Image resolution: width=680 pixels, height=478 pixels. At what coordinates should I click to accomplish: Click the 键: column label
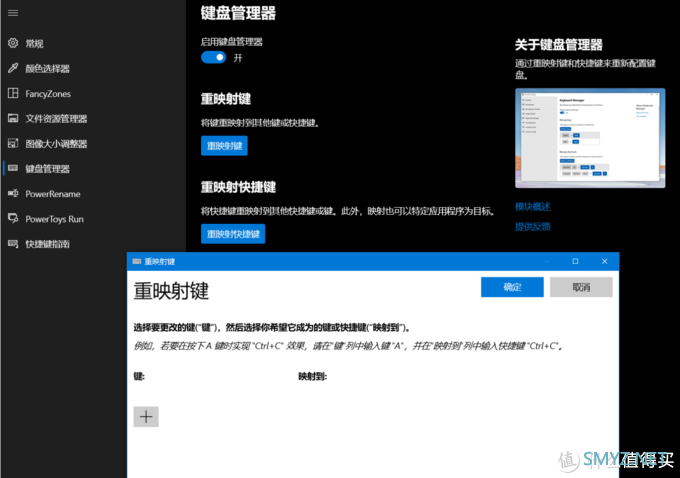[139, 377]
